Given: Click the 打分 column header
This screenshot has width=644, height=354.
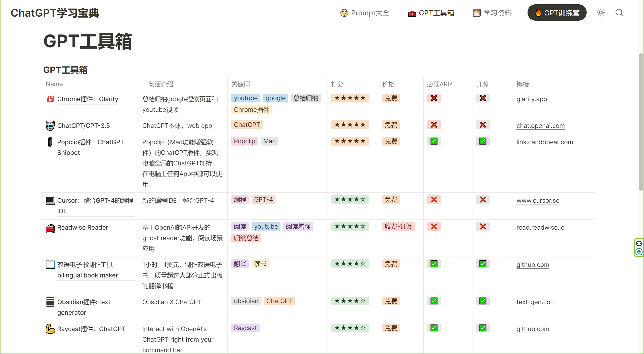Looking at the screenshot, I should 337,84.
